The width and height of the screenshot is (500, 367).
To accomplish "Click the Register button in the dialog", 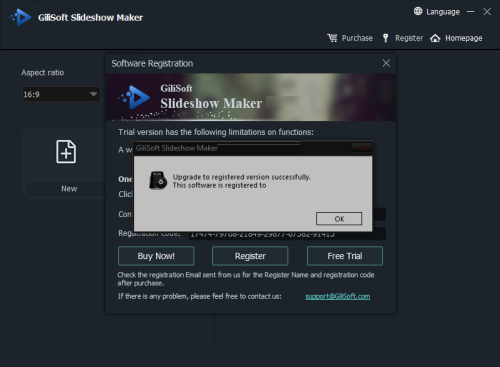I will [250, 256].
